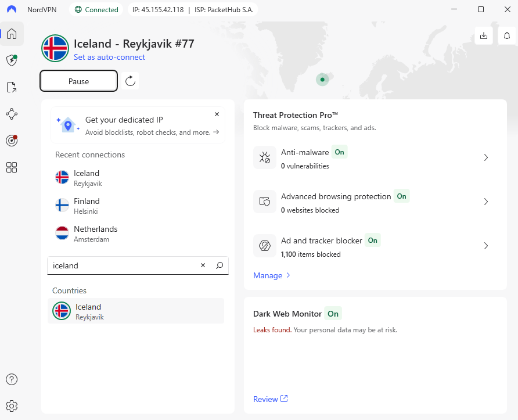Viewport: 518px width, 420px height.
Task: Dismiss the dedicated IP banner
Action: click(217, 114)
